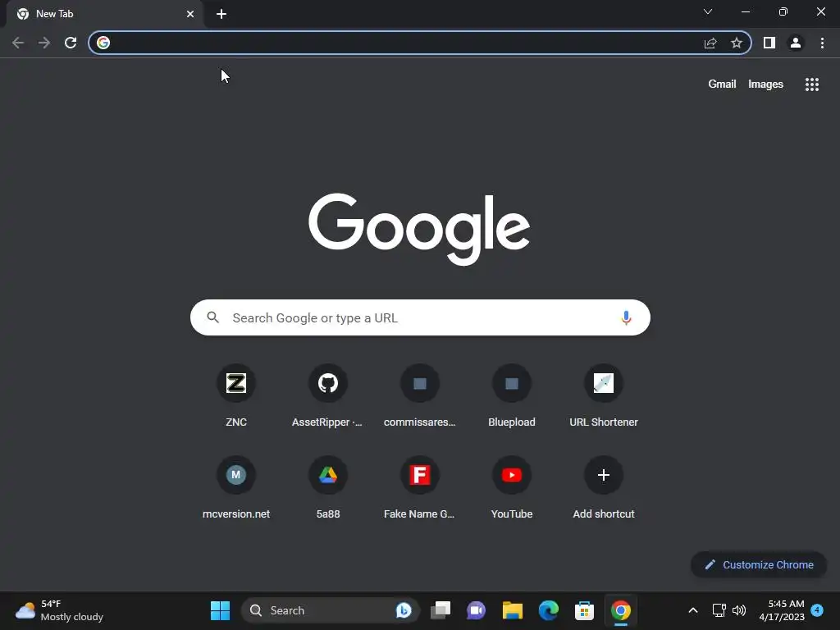Open the Gmail link
Screen dimensions: 840x630
pos(722,84)
